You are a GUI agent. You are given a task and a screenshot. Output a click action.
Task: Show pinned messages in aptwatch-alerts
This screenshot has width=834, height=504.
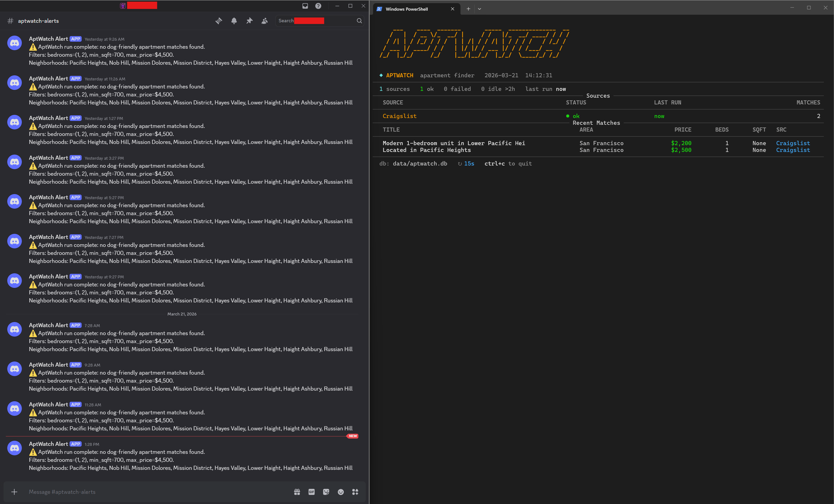pyautogui.click(x=250, y=21)
